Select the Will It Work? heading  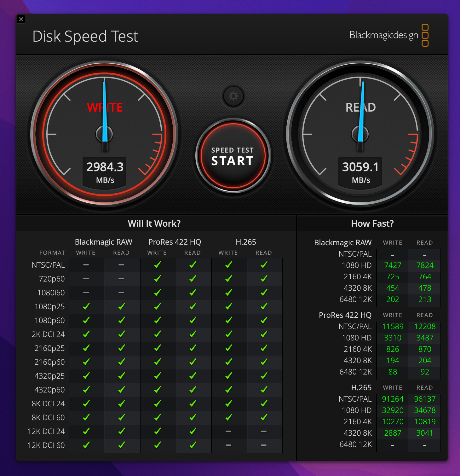pyautogui.click(x=154, y=223)
